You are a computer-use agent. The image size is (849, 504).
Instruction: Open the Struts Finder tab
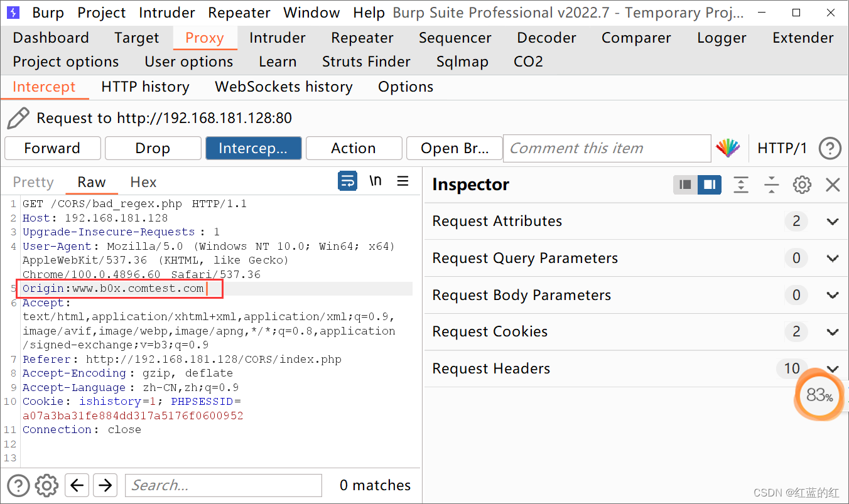click(366, 62)
